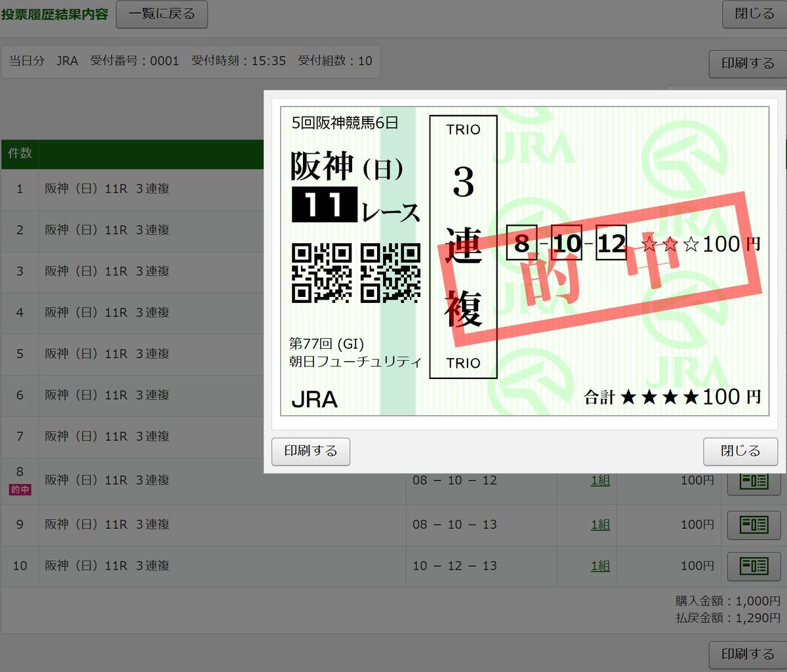Click the 的中 badge in row 8
The width and height of the screenshot is (787, 672).
pyautogui.click(x=20, y=490)
